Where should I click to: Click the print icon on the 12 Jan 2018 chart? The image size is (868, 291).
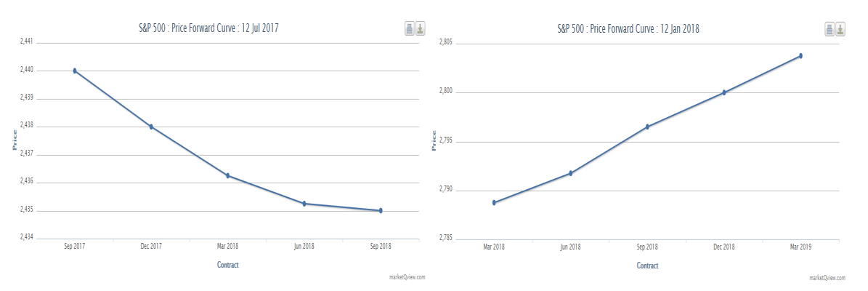[830, 29]
